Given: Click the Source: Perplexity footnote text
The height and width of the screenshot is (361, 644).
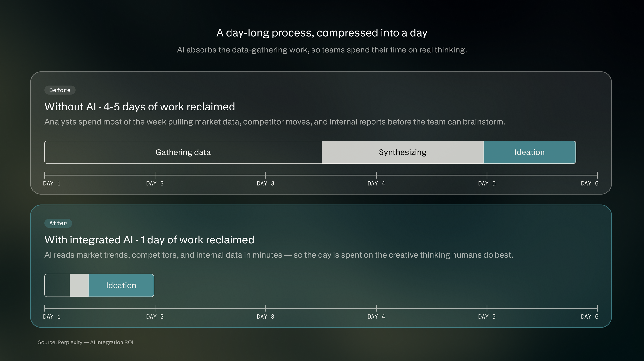Looking at the screenshot, I should (85, 342).
